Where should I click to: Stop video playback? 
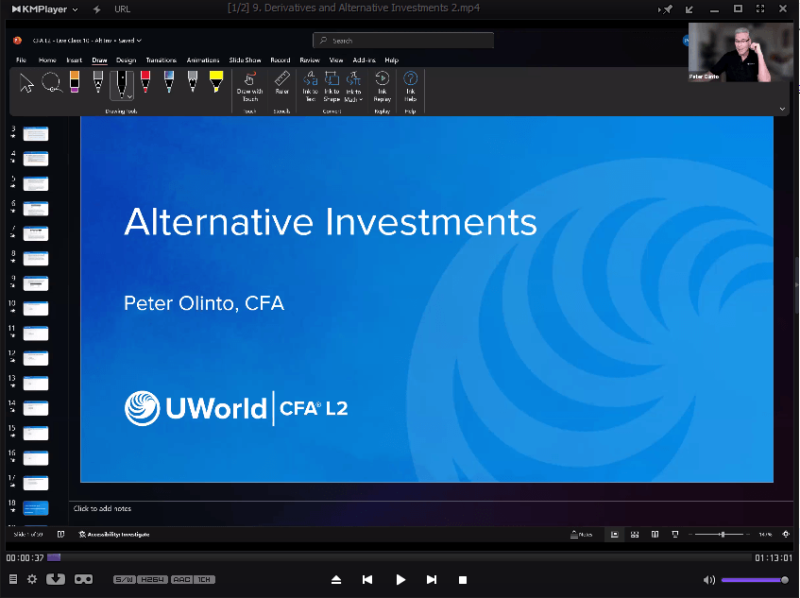tap(463, 580)
